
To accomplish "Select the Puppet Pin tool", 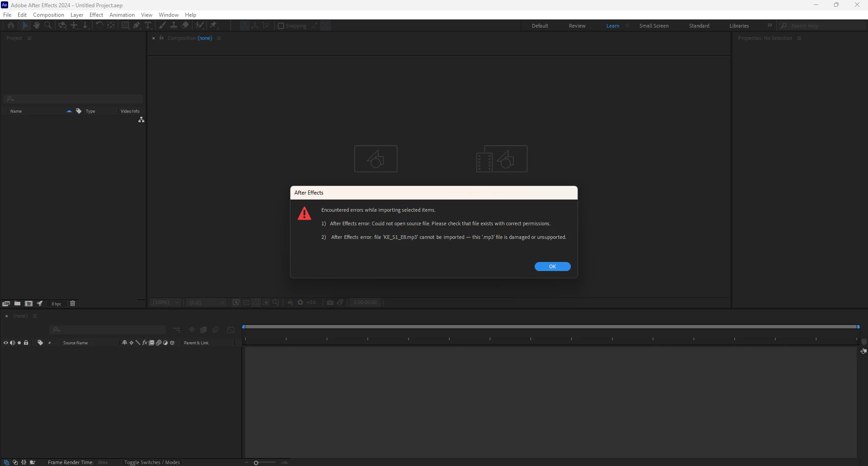I will [213, 26].
